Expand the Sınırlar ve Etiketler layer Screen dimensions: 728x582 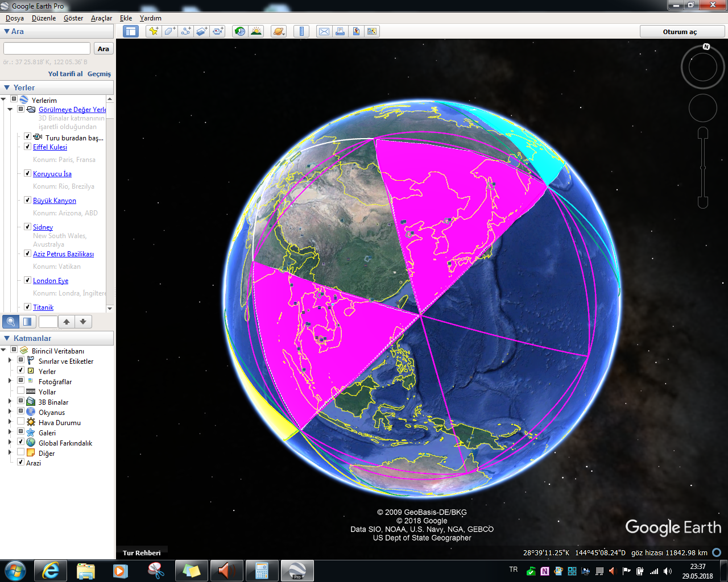tap(10, 361)
